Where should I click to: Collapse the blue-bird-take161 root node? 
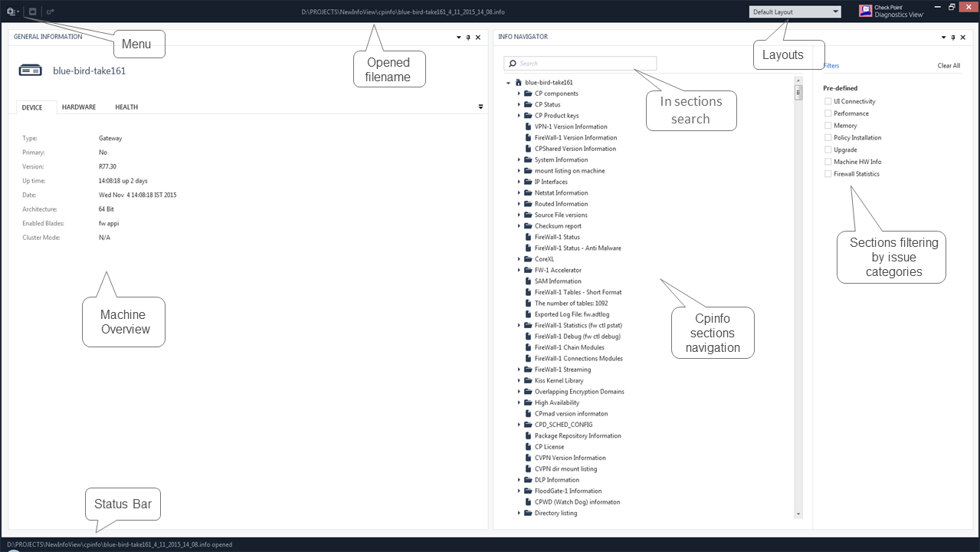point(509,83)
